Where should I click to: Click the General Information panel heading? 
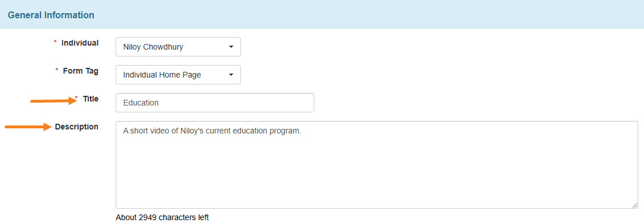pos(51,15)
